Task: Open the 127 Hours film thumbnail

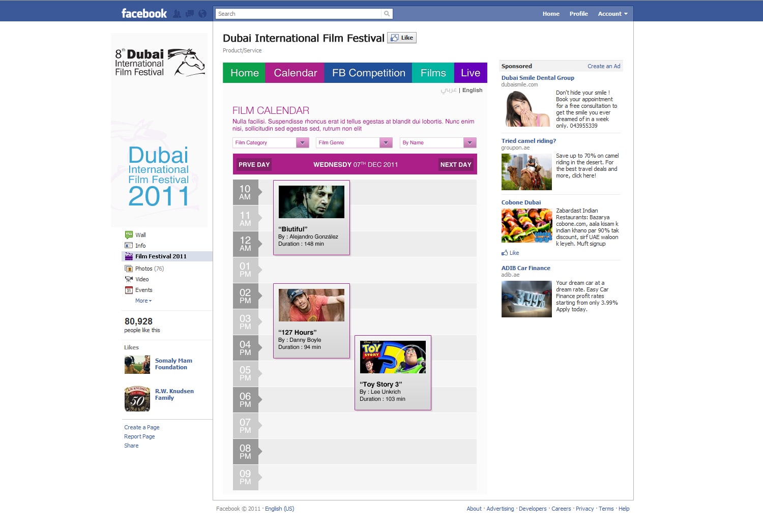Action: tap(311, 305)
